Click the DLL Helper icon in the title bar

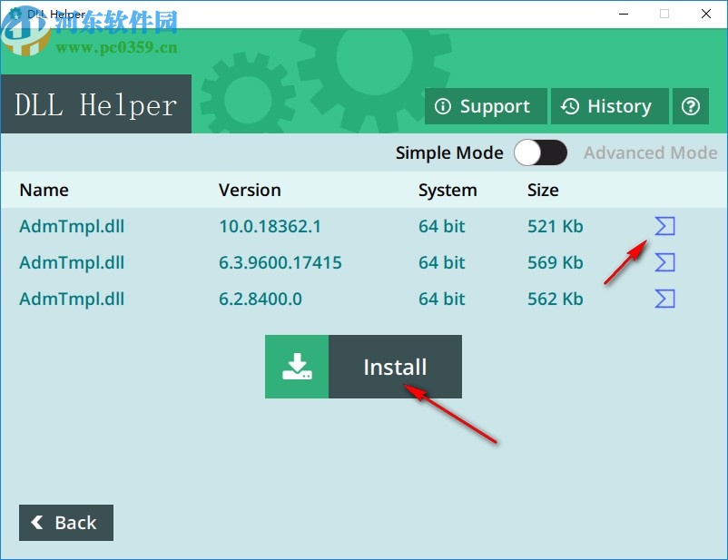click(x=13, y=14)
